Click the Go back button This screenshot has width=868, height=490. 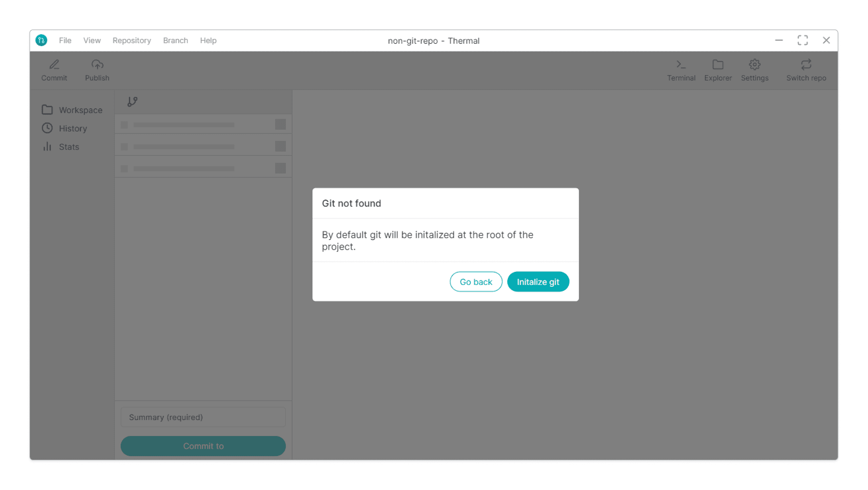click(476, 281)
